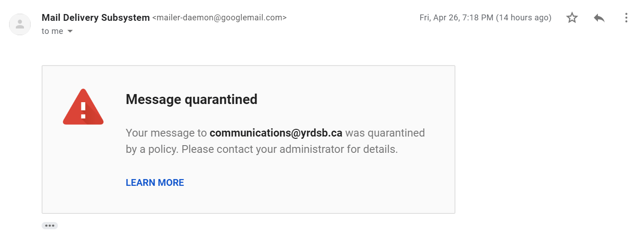
Task: Click the mailer-daemon@googlemail.com sender address
Action: pos(219,18)
